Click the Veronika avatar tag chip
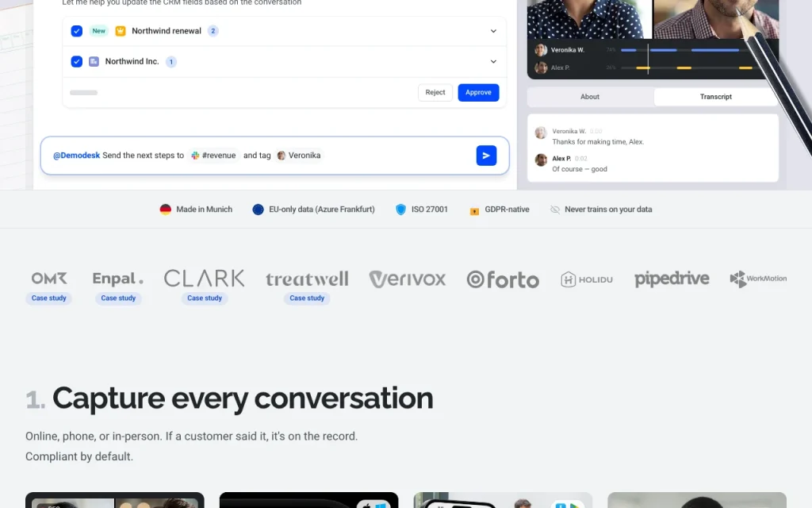This screenshot has height=508, width=812. point(299,156)
